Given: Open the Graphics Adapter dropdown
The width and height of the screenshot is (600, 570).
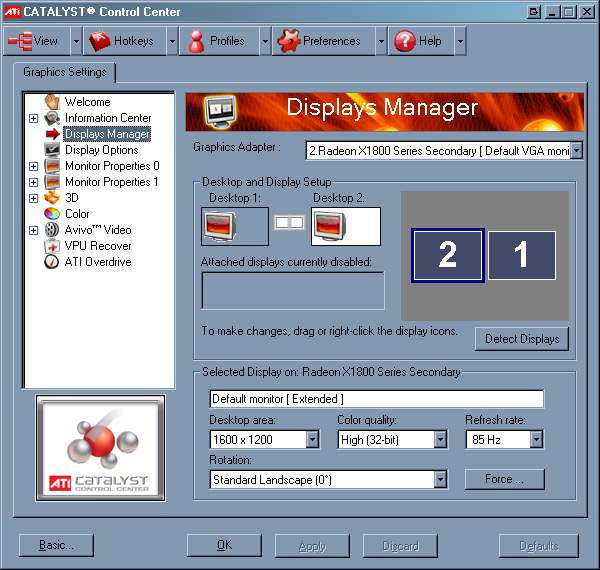Looking at the screenshot, I should click(x=577, y=151).
